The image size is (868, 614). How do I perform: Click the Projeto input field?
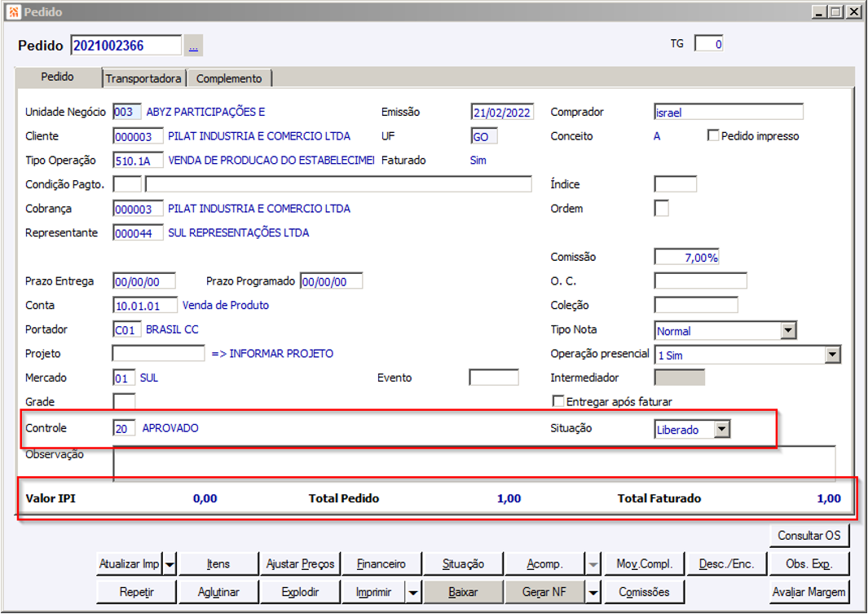pyautogui.click(x=158, y=353)
